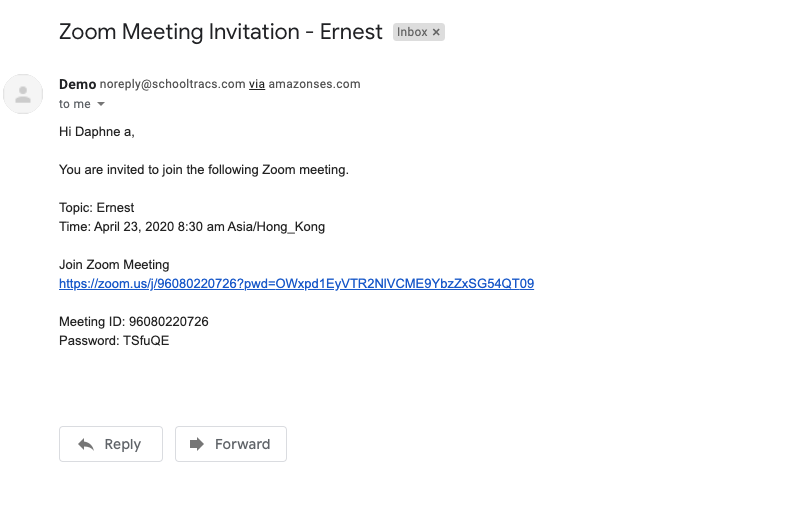
Task: Click the Forward button
Action: pos(231,444)
